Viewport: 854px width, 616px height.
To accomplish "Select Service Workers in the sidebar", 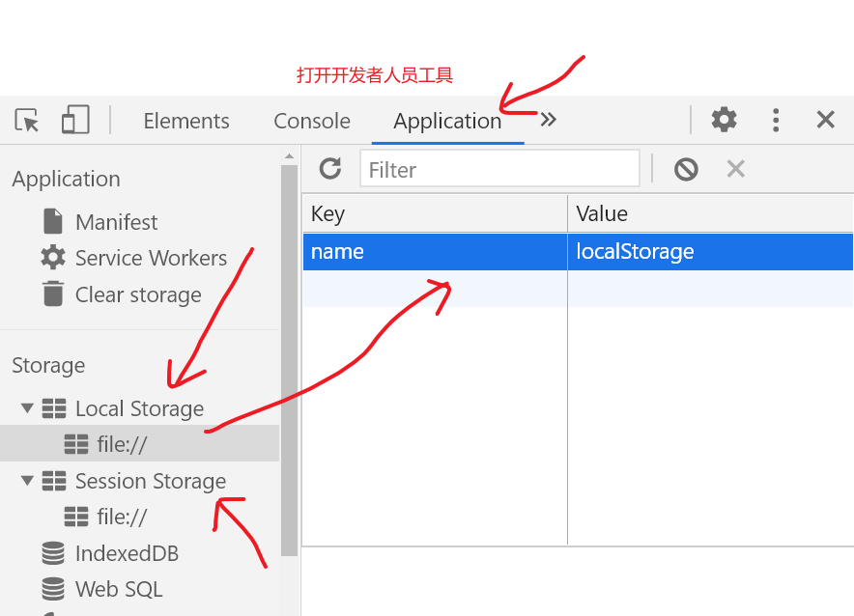I will [x=151, y=258].
